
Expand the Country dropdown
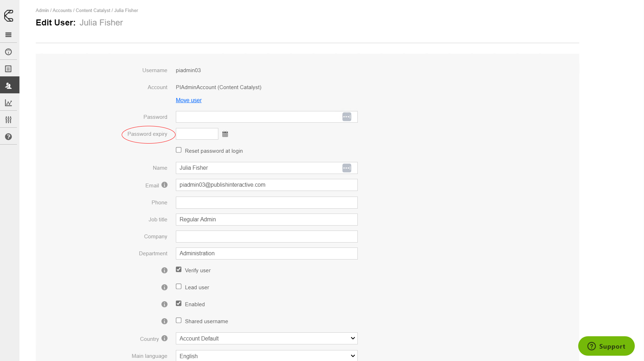point(266,338)
